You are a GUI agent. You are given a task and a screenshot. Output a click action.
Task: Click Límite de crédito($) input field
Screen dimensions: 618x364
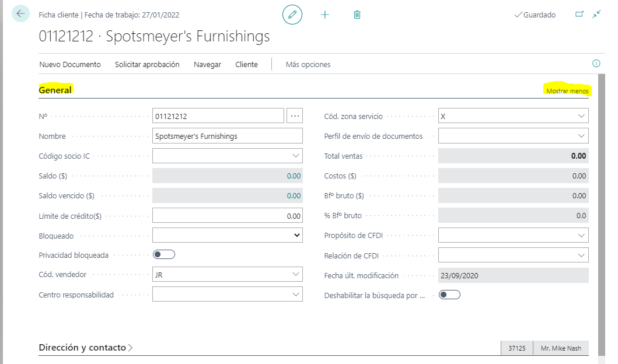pyautogui.click(x=228, y=215)
